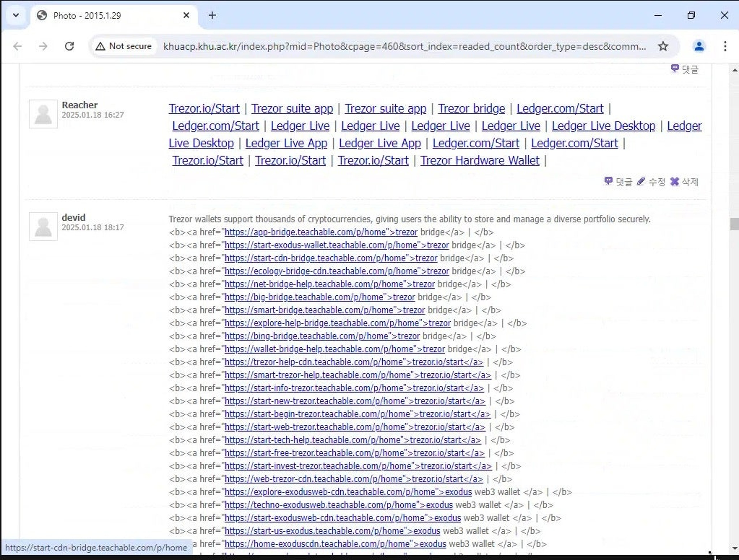Image resolution: width=739 pixels, height=560 pixels.
Task: Open the bing-bridge.teachable.com link
Action: pos(322,336)
